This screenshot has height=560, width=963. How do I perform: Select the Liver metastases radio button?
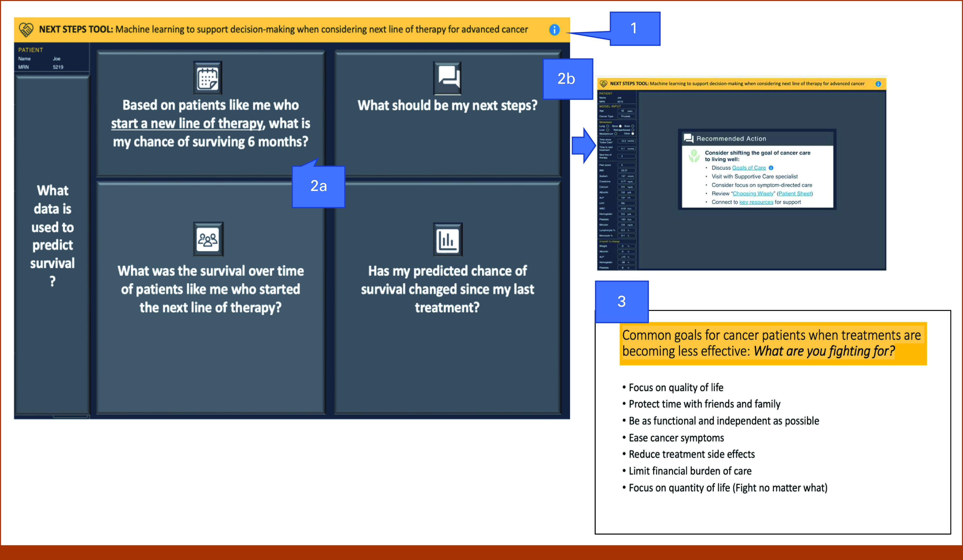pos(608,130)
